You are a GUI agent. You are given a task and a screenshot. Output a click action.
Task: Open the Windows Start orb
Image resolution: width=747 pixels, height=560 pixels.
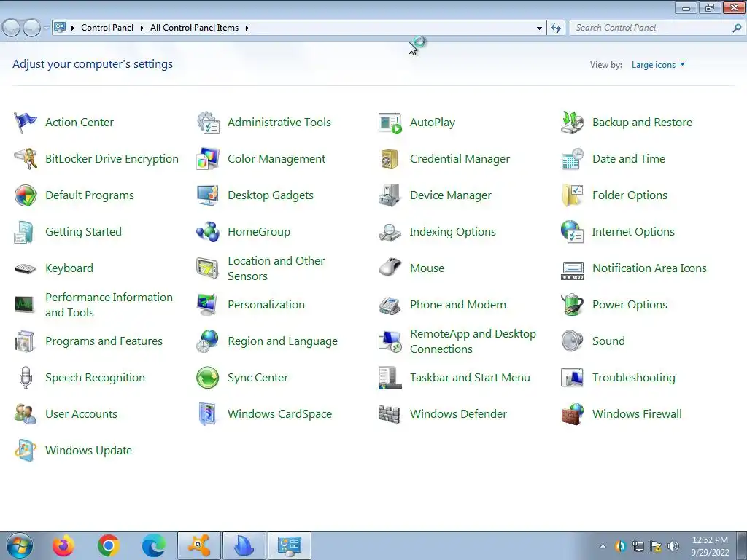point(20,546)
